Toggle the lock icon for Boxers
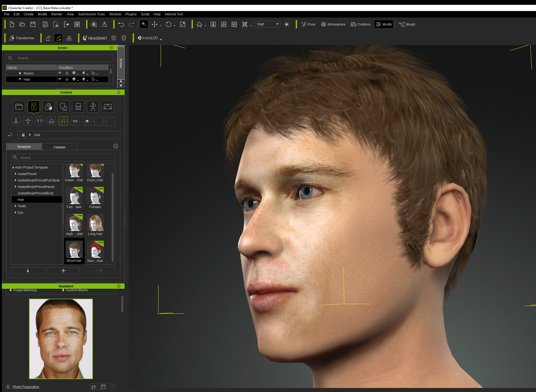 [x=67, y=73]
